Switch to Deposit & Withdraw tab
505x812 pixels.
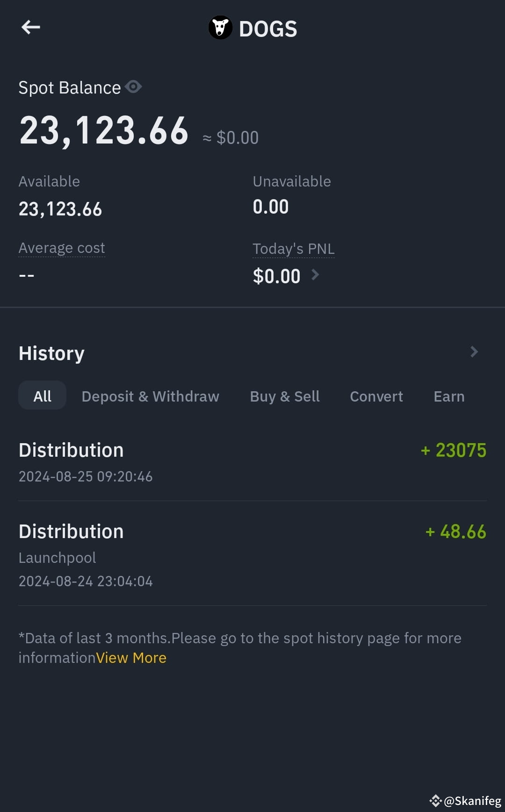(x=150, y=396)
